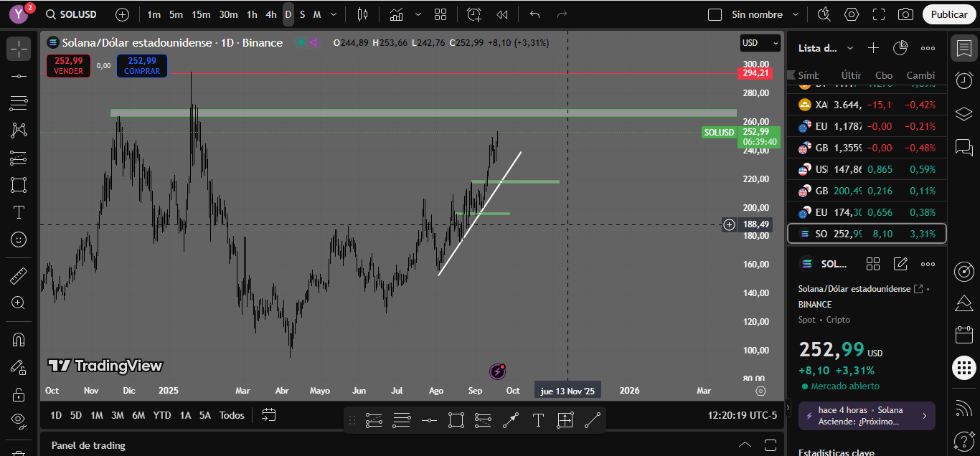Open watchlist advanced view chart icon

[x=900, y=48]
